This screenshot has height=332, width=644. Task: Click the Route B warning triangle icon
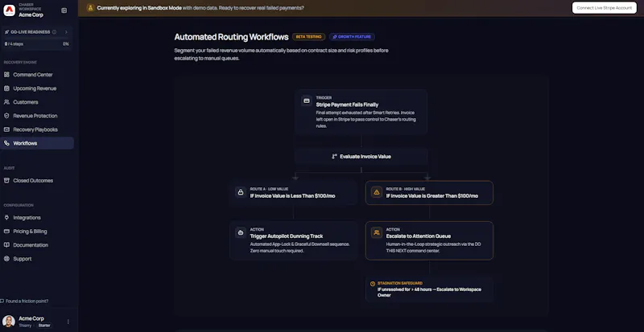[377, 192]
